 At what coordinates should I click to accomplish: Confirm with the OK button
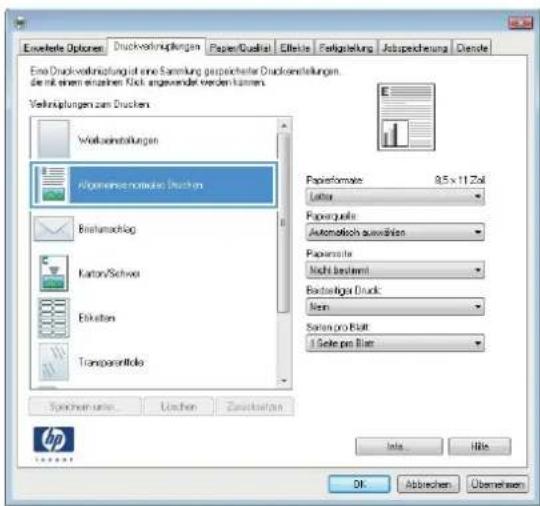pos(359,484)
